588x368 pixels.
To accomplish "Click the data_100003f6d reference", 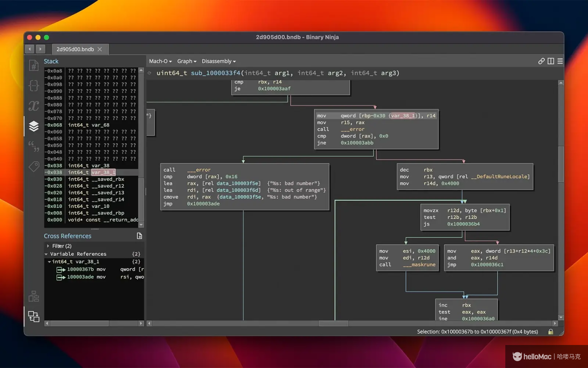I will pos(238,190).
